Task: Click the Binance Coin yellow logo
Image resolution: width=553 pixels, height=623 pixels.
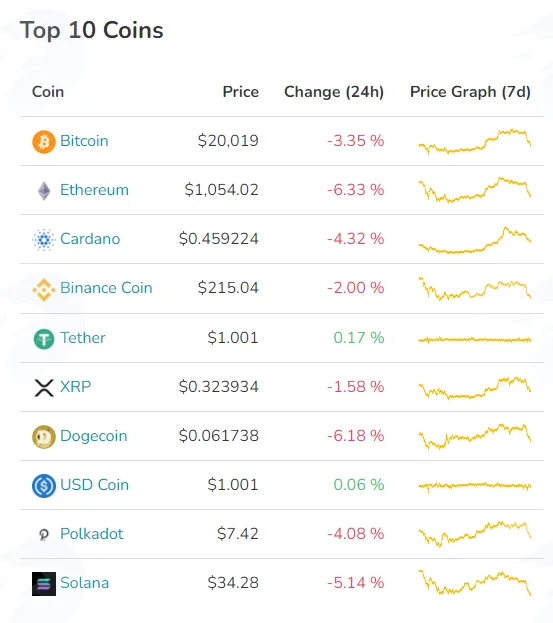Action: tap(44, 289)
